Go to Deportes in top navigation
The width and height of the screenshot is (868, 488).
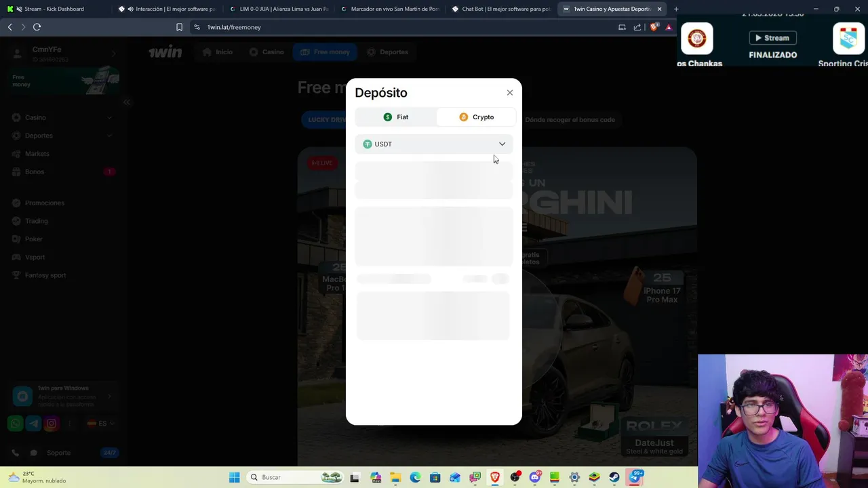click(x=387, y=52)
